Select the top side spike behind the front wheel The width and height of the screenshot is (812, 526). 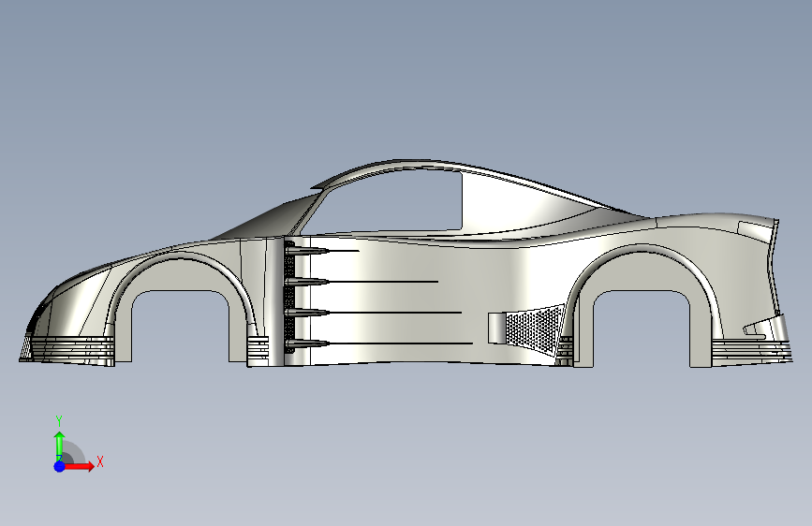tap(306, 251)
